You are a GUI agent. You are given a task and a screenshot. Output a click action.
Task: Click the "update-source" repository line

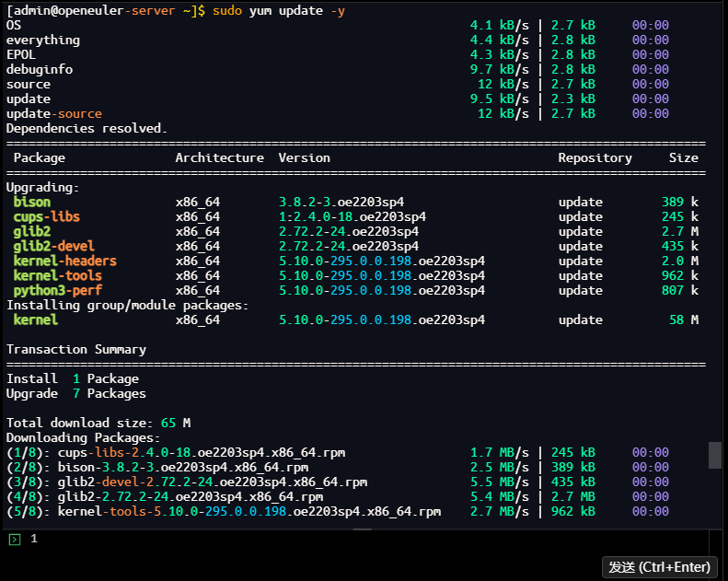pyautogui.click(x=53, y=113)
